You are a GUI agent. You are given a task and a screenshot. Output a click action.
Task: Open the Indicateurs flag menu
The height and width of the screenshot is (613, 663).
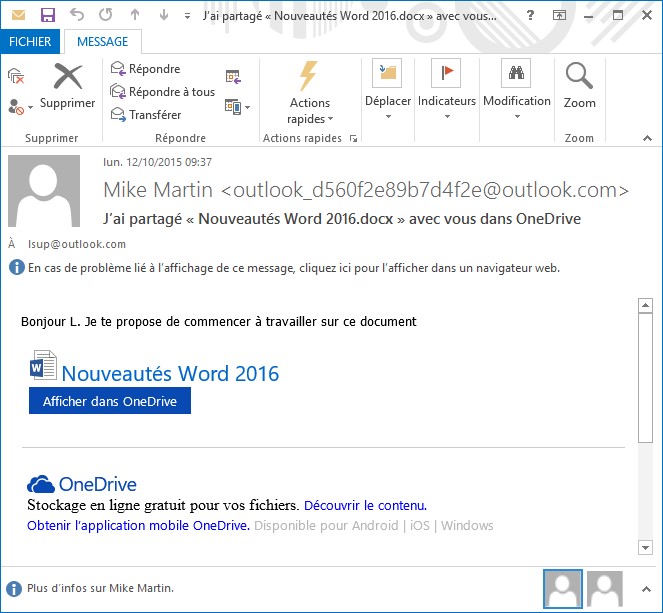(x=447, y=89)
